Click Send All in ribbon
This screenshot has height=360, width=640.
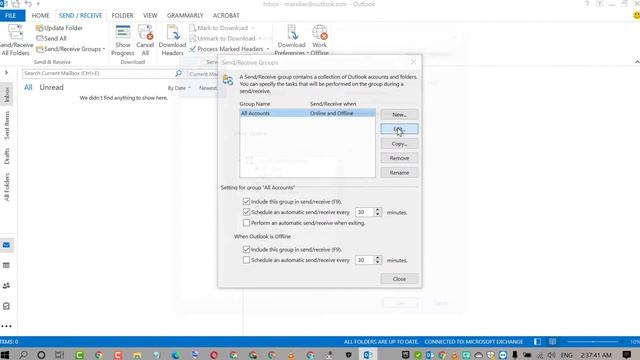51,38
